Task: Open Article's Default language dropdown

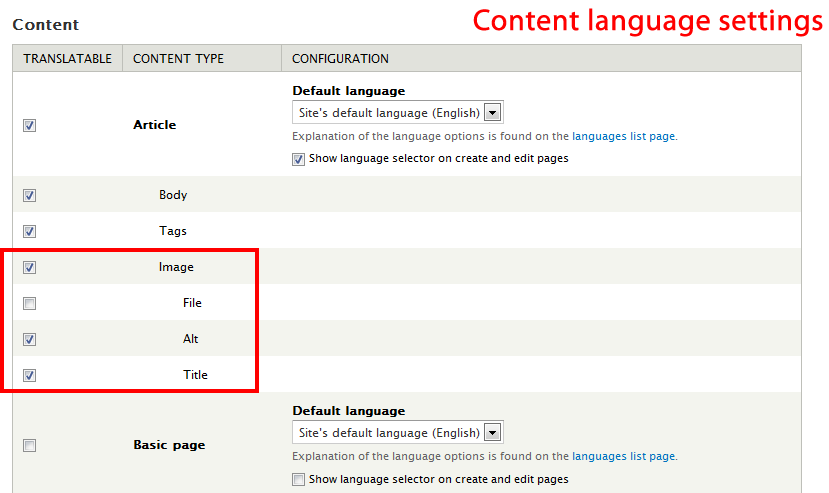Action: tap(397, 112)
